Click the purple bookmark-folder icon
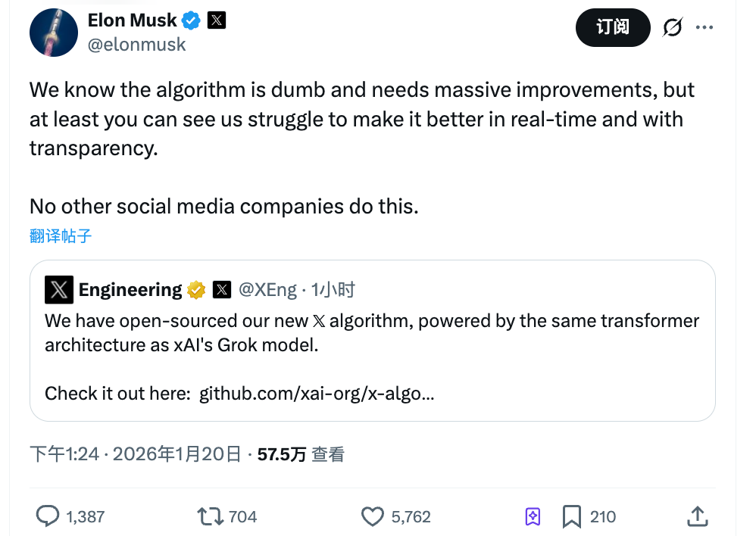The width and height of the screenshot is (756, 536). [533, 516]
